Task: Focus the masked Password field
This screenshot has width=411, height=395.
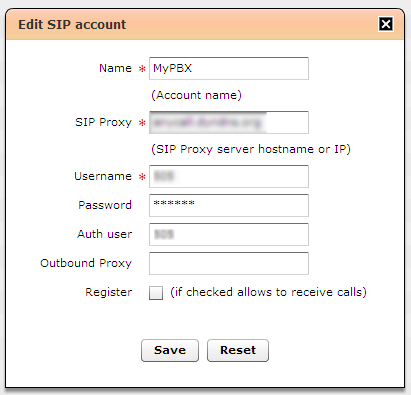Action: coord(229,205)
